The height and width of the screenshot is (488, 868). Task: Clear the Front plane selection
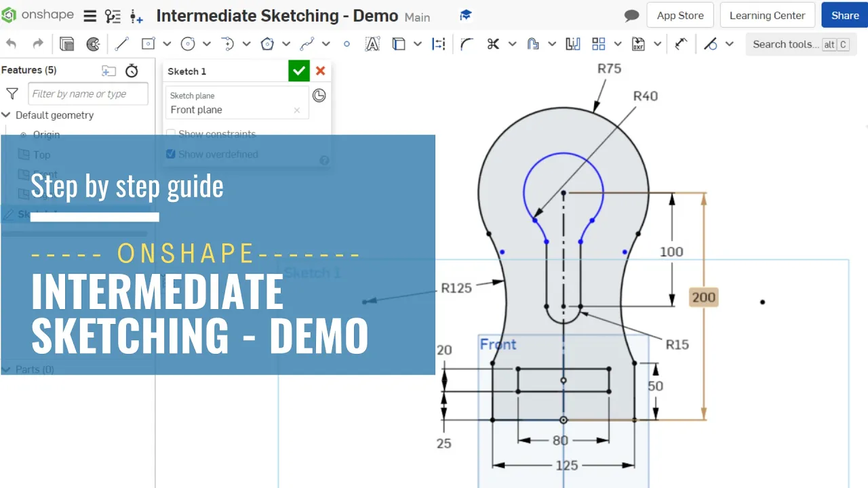(296, 110)
